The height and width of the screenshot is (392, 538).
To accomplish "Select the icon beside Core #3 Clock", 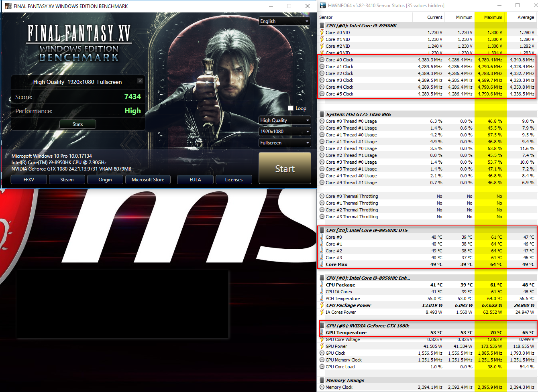I will [x=322, y=80].
